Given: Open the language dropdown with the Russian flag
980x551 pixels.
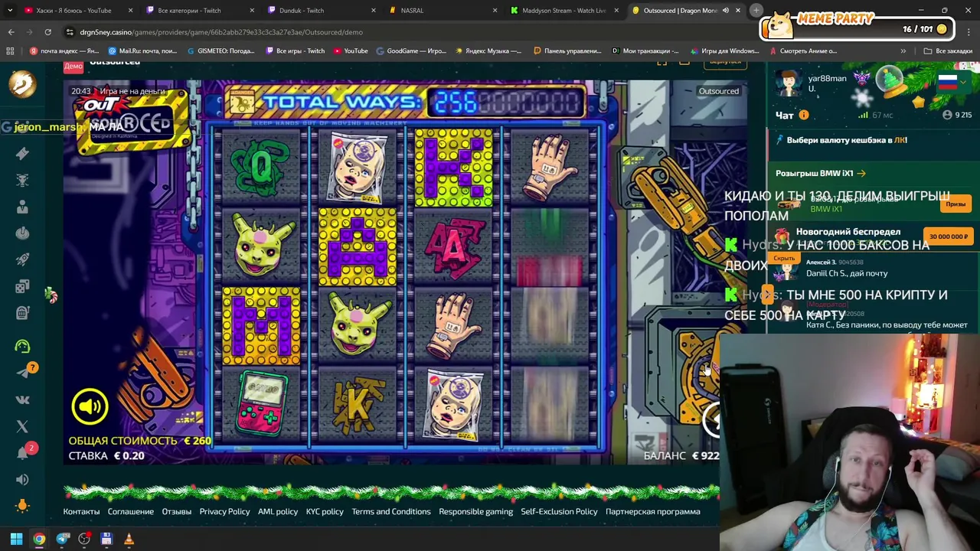Looking at the screenshot, I should tap(952, 82).
